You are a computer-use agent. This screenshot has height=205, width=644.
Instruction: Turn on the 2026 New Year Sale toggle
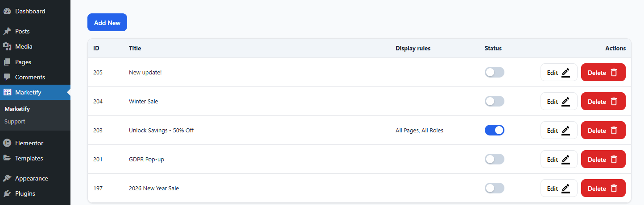click(x=495, y=188)
